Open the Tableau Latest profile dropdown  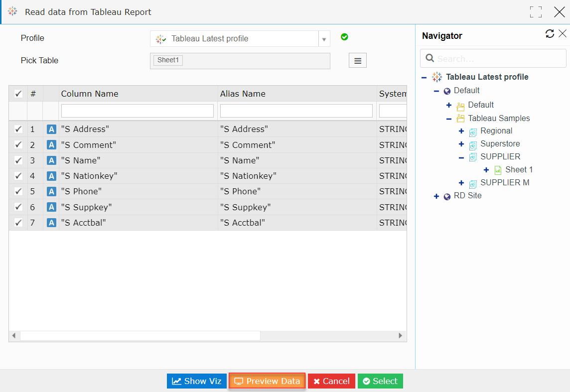click(324, 38)
